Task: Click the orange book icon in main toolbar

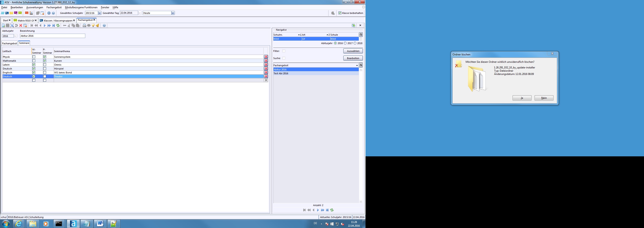Action: (x=27, y=13)
